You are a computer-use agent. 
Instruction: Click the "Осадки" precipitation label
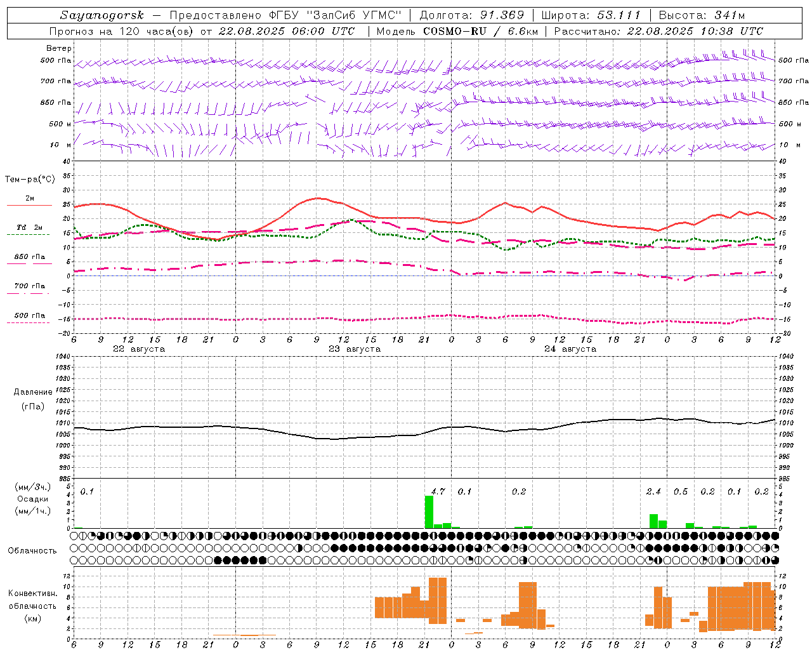coord(33,499)
